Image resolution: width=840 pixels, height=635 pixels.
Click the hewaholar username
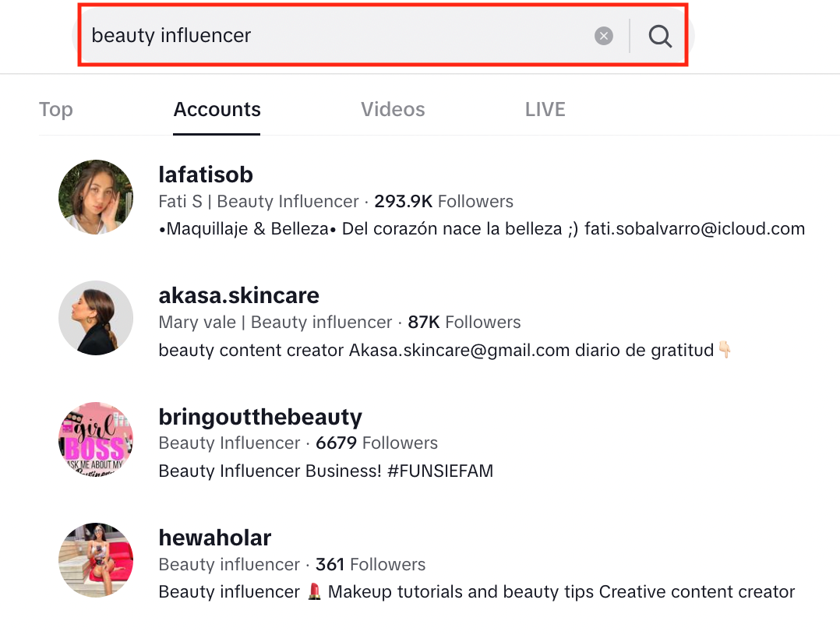214,538
